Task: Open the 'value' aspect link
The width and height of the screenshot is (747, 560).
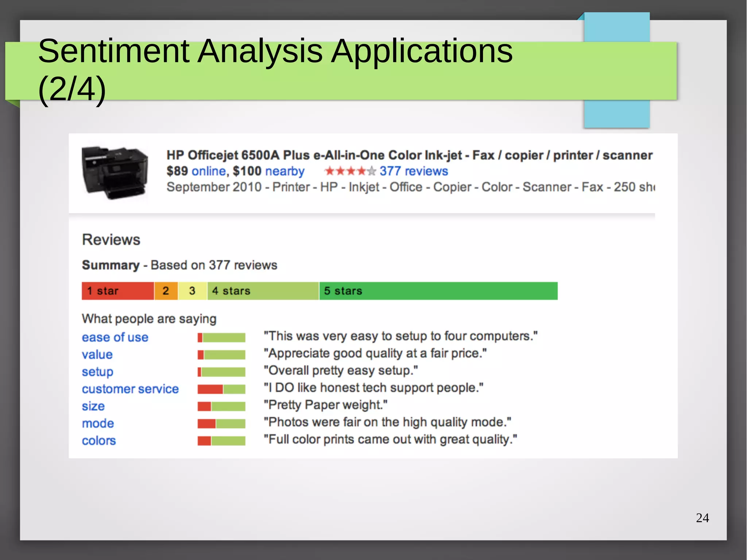Action: click(x=97, y=355)
